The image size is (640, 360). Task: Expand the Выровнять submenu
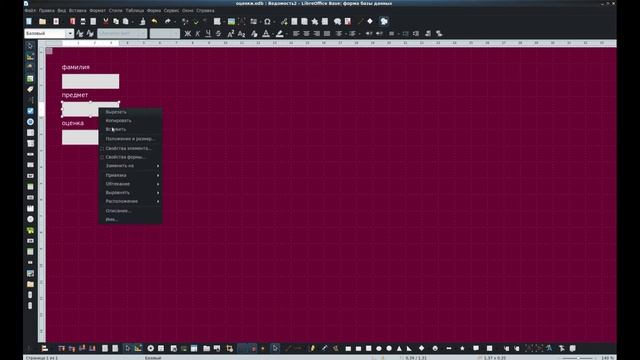[131, 192]
